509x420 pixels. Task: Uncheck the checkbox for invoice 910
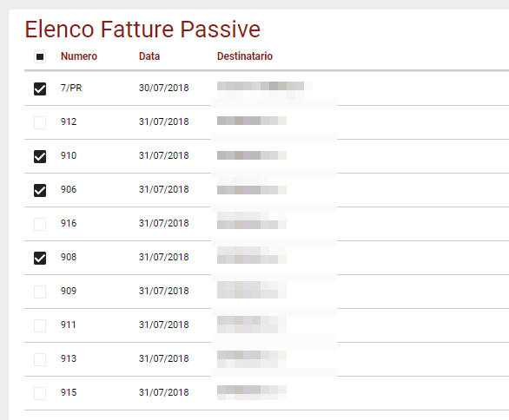click(x=40, y=156)
